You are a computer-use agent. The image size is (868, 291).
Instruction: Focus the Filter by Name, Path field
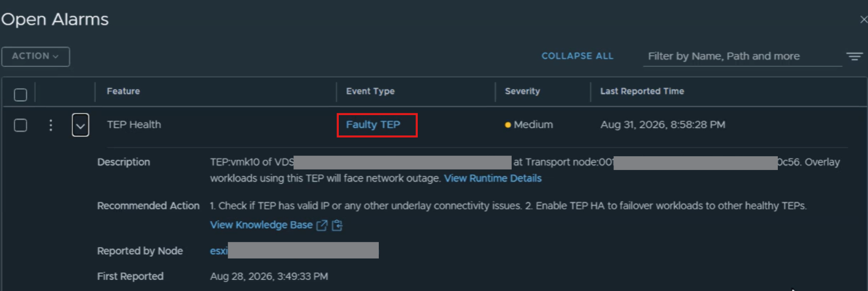(x=742, y=56)
